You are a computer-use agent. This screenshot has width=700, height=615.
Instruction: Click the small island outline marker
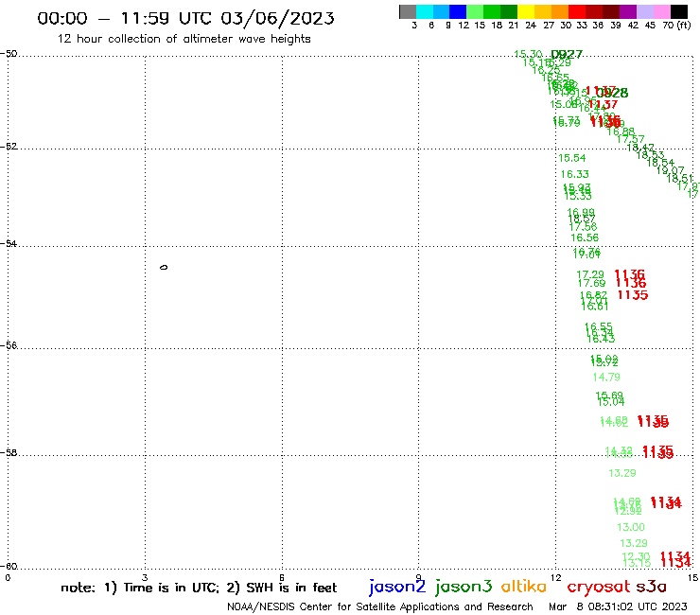[x=164, y=268]
